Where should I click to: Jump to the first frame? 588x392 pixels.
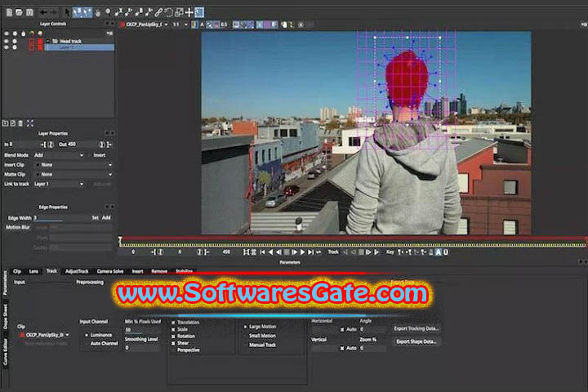click(x=262, y=252)
